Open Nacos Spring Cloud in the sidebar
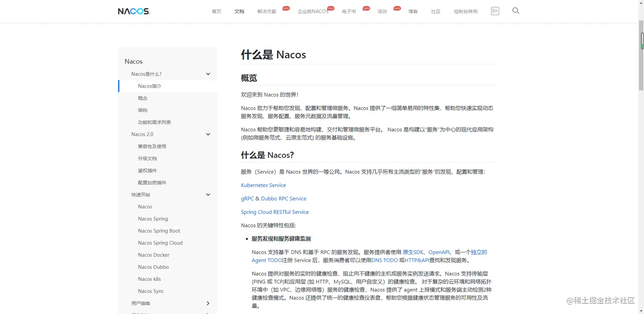The image size is (644, 314). [160, 243]
